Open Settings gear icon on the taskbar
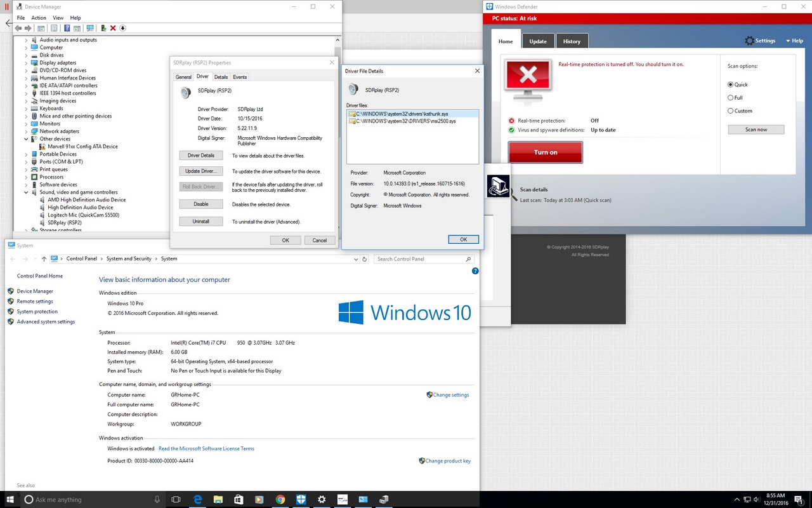Image resolution: width=812 pixels, height=508 pixels. [x=322, y=500]
